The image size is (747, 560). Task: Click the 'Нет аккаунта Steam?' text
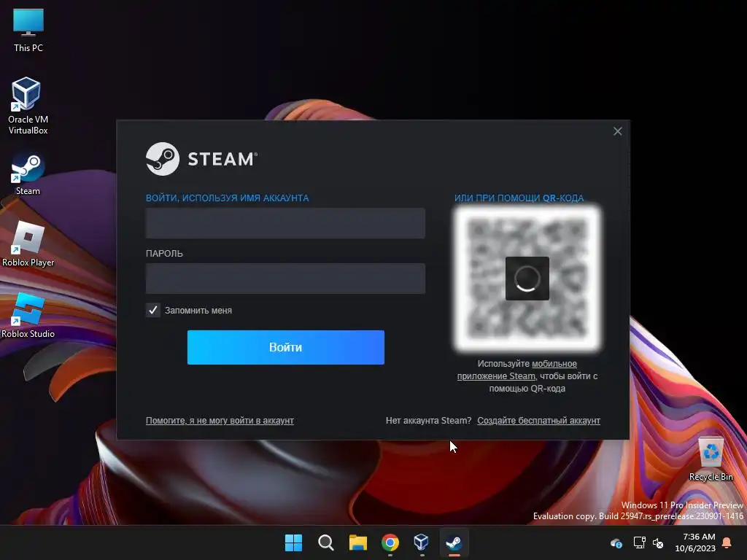click(x=428, y=421)
